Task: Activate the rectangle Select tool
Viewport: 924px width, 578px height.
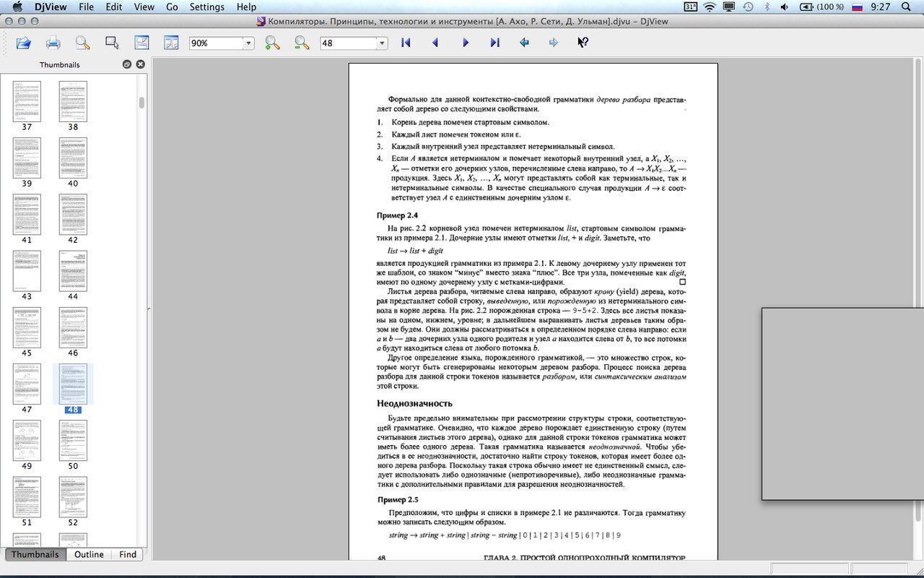Action: click(112, 43)
